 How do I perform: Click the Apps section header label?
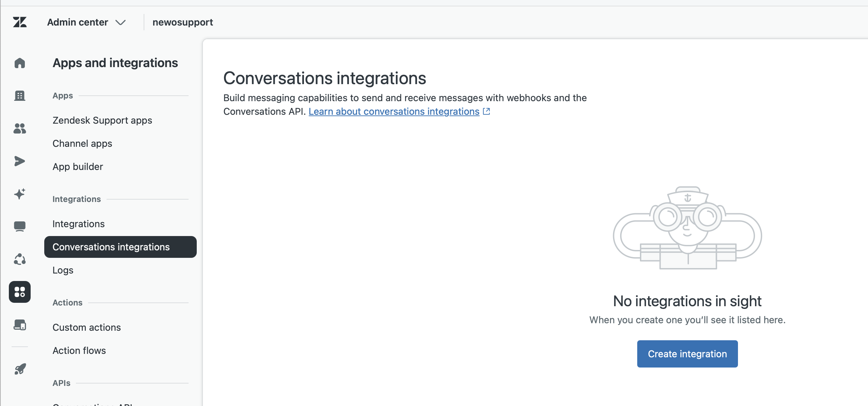[63, 96]
